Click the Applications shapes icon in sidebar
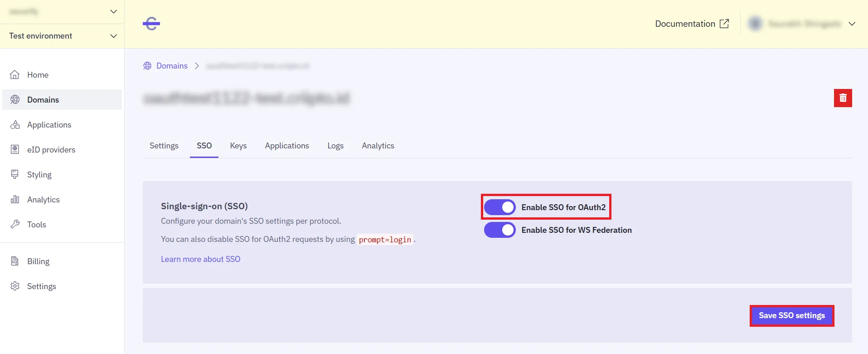 pos(15,125)
